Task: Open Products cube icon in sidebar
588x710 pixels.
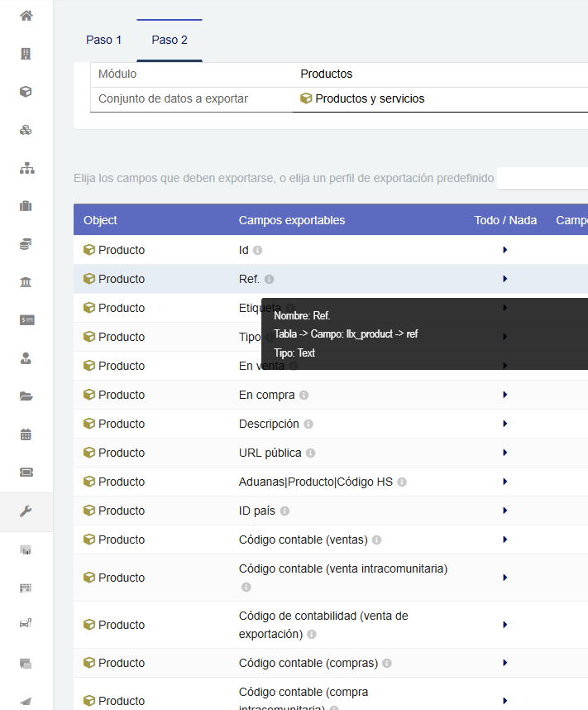Action: point(26,92)
